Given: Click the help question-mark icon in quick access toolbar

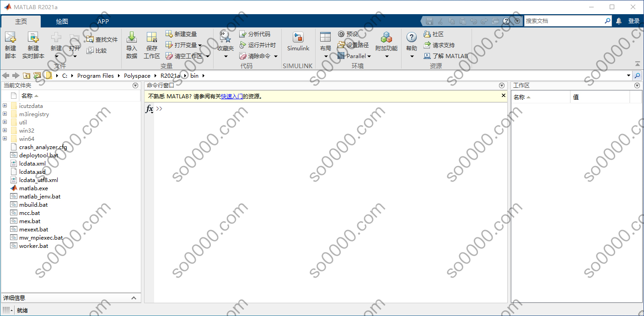Looking at the screenshot, I should click(506, 21).
